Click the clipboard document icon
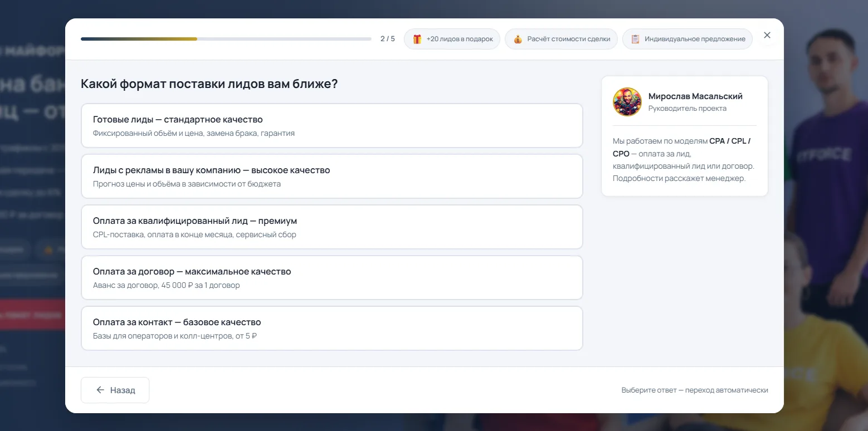 (x=635, y=39)
